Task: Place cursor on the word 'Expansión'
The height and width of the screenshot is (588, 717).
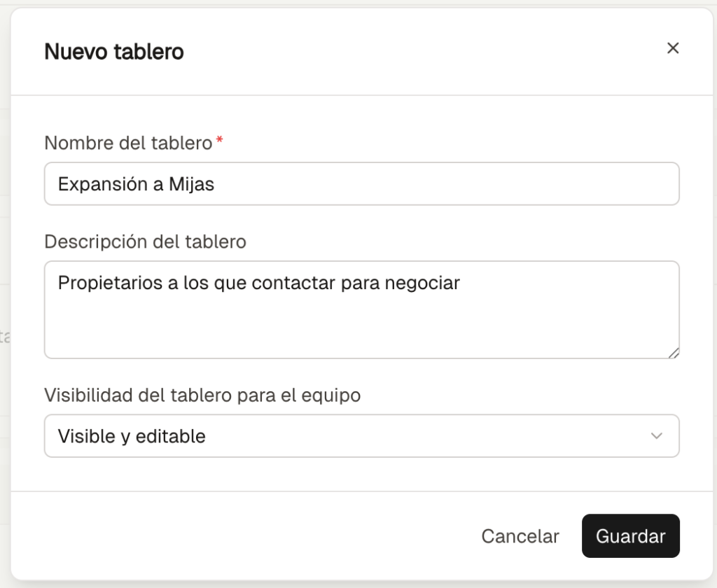Action: click(99, 185)
